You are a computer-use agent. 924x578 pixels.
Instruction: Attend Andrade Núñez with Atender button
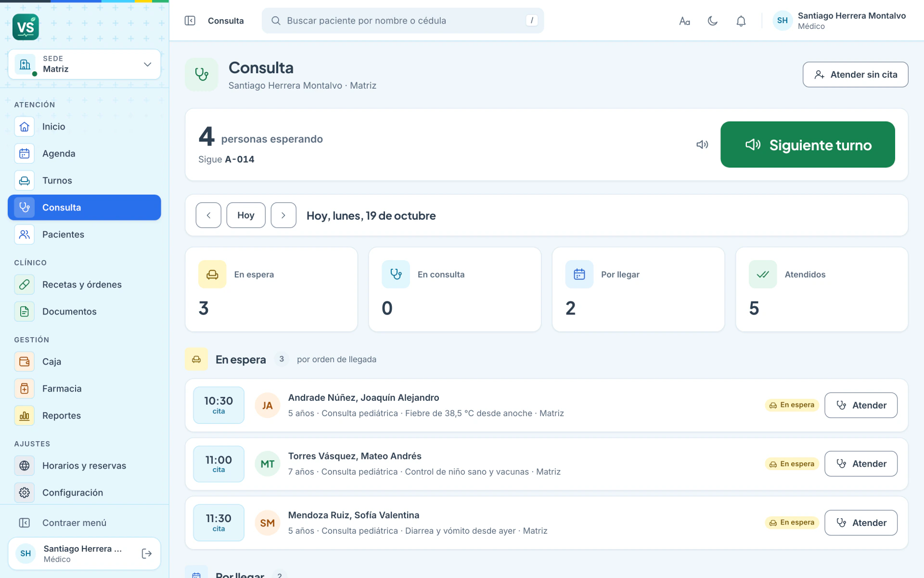click(860, 405)
